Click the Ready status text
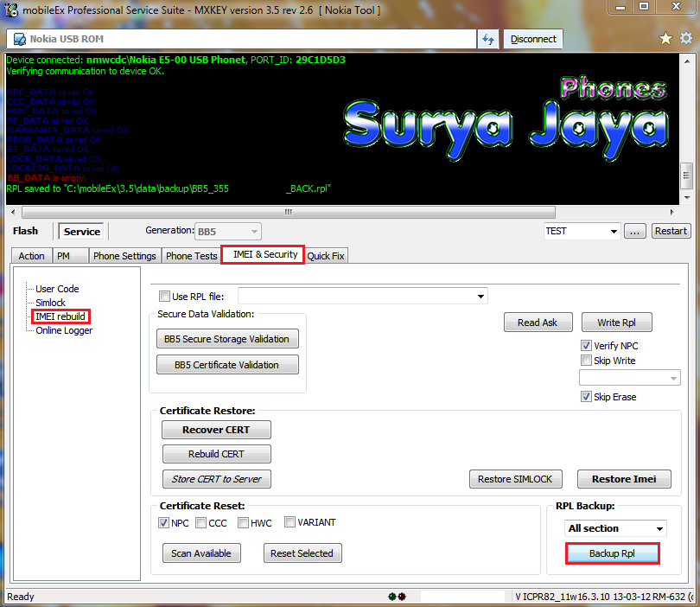Image resolution: width=700 pixels, height=607 pixels. point(21,597)
